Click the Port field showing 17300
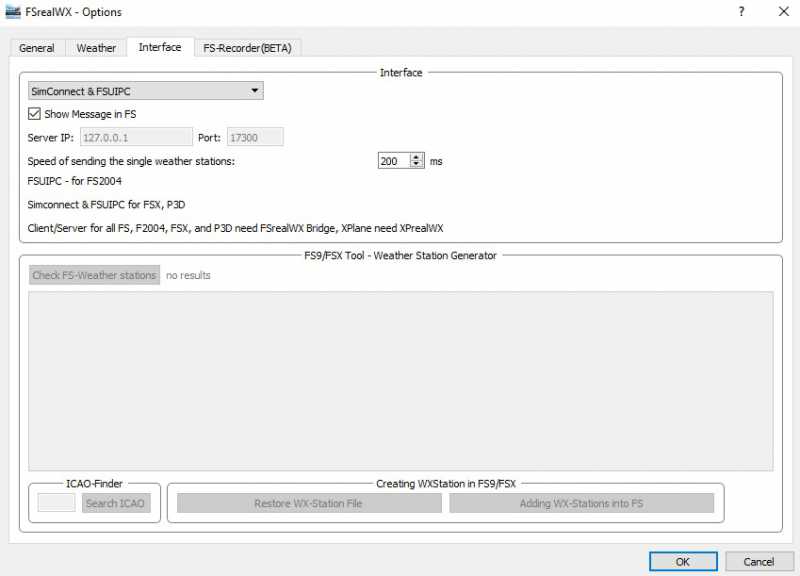This screenshot has width=800, height=576. (x=255, y=137)
